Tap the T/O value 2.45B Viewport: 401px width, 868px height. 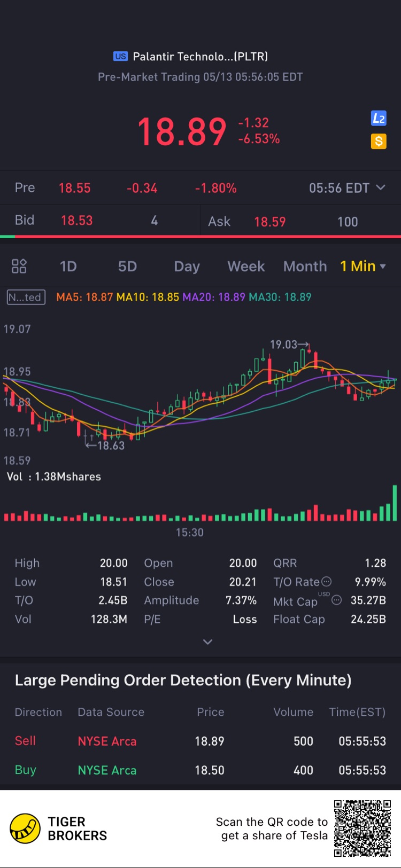113,600
